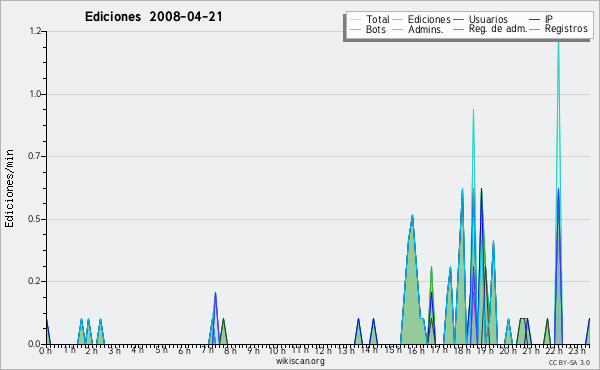Click the 0 h axis tick label

click(x=46, y=350)
